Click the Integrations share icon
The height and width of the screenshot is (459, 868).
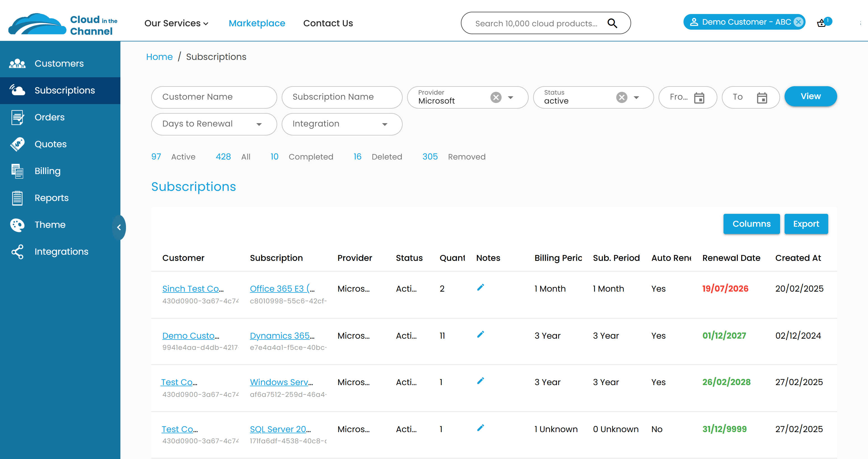[17, 252]
